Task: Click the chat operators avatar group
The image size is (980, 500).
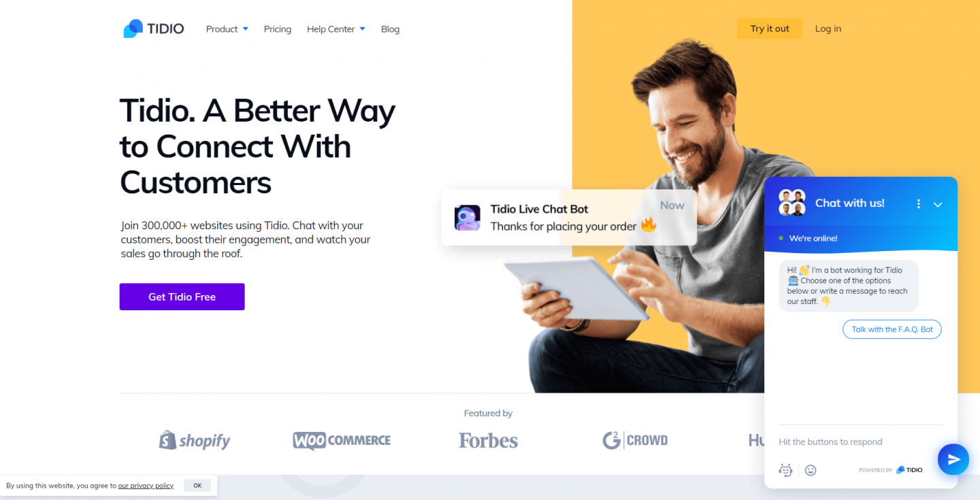Action: click(792, 203)
